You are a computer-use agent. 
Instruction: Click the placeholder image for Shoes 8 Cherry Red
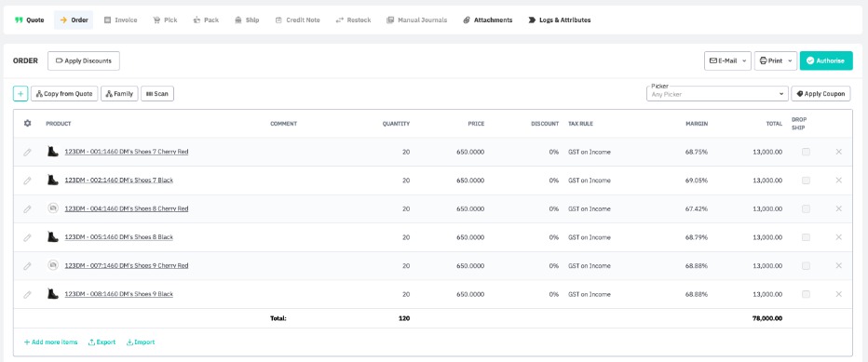click(x=52, y=208)
